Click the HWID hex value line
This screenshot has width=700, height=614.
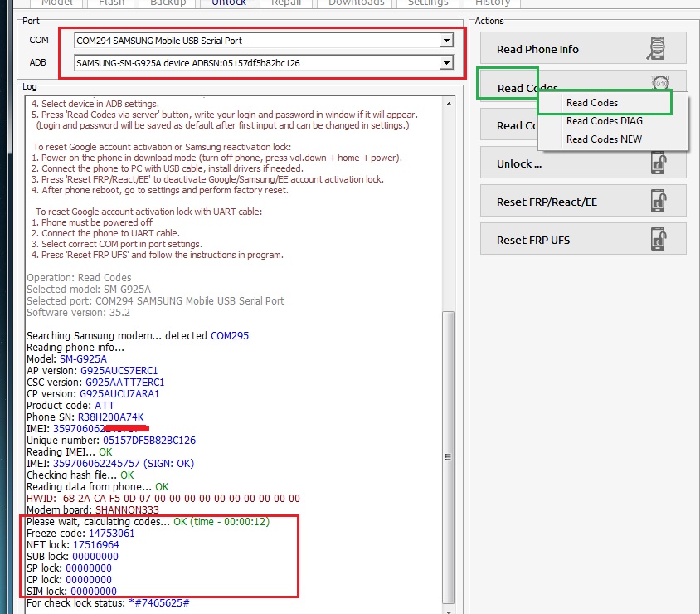163,499
